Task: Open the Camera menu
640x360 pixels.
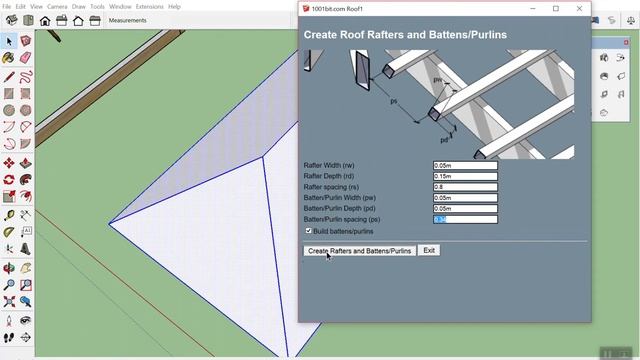Action: pos(57,7)
